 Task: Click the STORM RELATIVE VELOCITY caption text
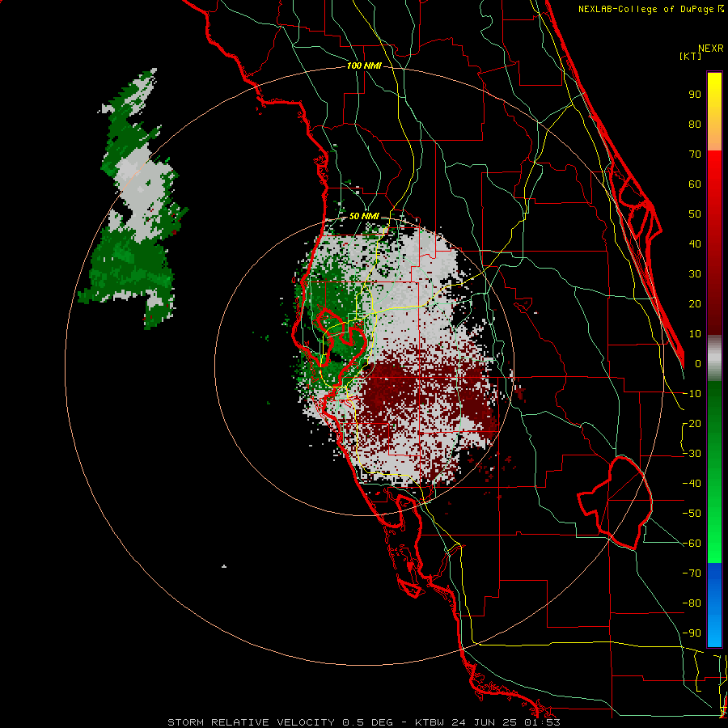coord(251,722)
